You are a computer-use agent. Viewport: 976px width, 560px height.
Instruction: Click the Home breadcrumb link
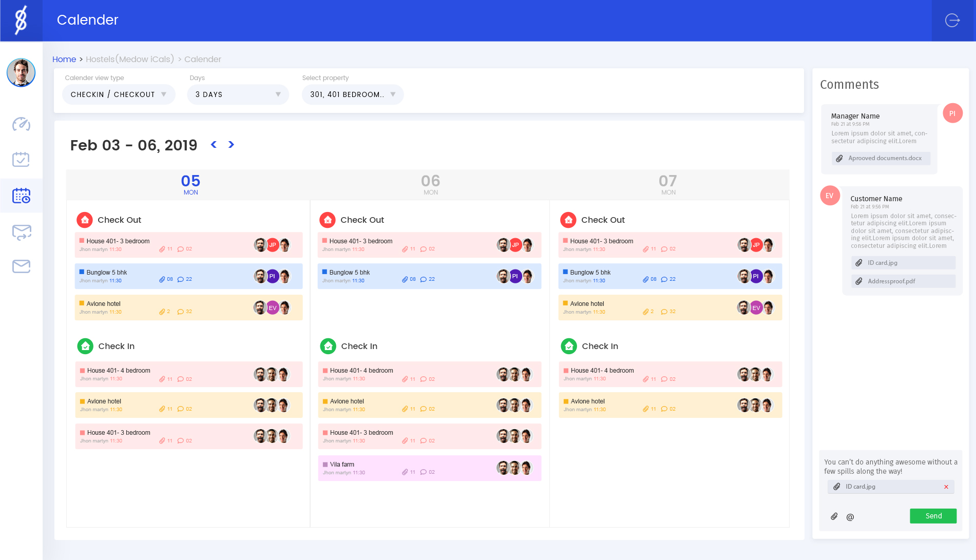click(x=64, y=59)
